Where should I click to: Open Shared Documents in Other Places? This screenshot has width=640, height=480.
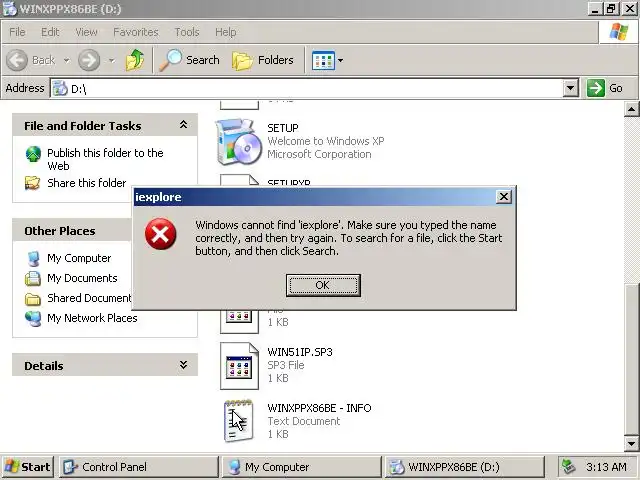click(x=89, y=298)
